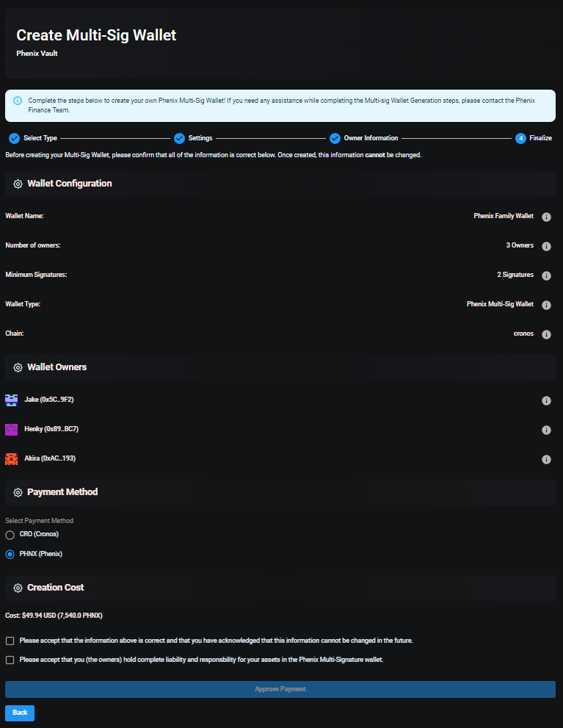Click the Back button
Image resolution: width=563 pixels, height=728 pixels.
click(20, 713)
